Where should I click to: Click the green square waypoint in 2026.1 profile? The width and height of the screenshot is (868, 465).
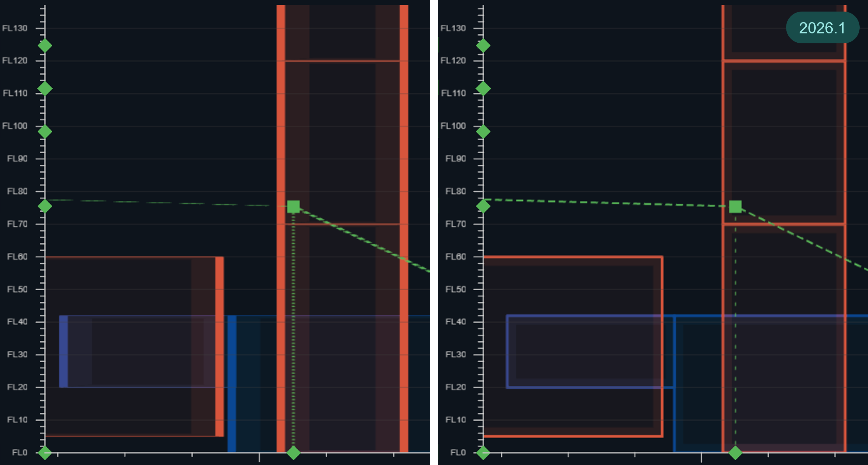(735, 206)
